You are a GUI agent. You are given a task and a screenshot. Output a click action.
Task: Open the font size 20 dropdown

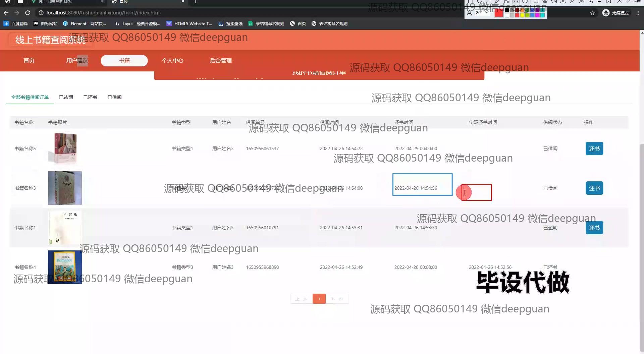click(x=486, y=12)
